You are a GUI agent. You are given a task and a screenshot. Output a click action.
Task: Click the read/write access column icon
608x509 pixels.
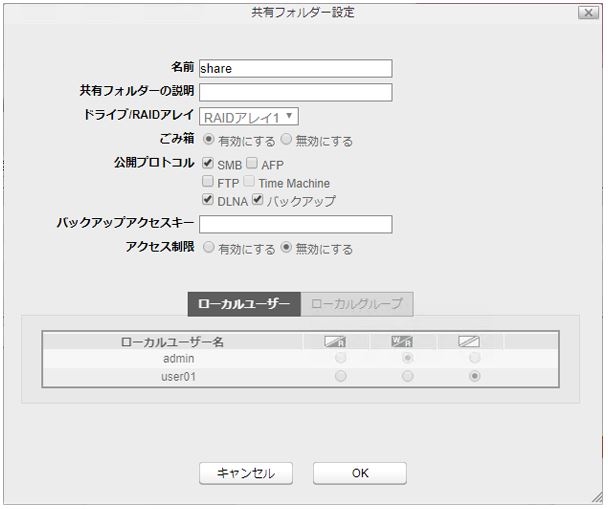click(402, 342)
